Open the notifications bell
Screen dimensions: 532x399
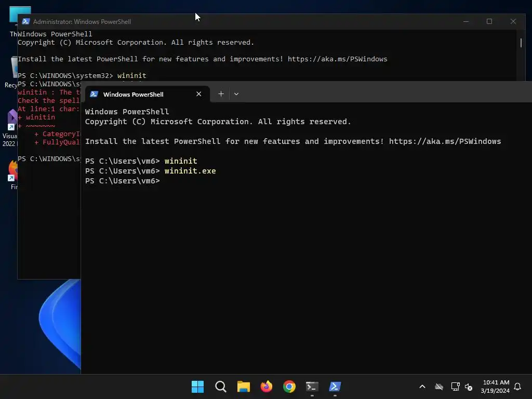517,387
